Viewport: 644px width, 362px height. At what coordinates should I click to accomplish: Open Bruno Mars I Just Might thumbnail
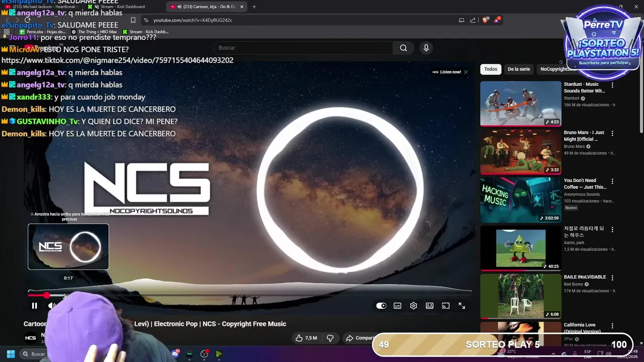(x=520, y=151)
